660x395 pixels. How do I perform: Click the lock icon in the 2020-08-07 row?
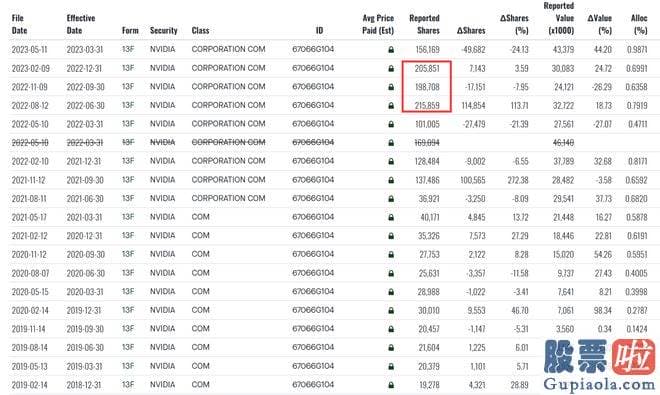tap(391, 273)
